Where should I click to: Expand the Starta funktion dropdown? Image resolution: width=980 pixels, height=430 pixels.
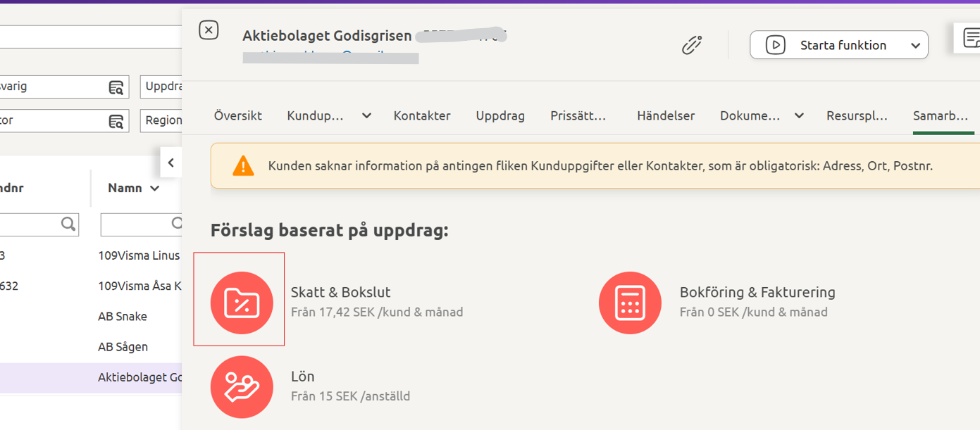pyautogui.click(x=916, y=44)
